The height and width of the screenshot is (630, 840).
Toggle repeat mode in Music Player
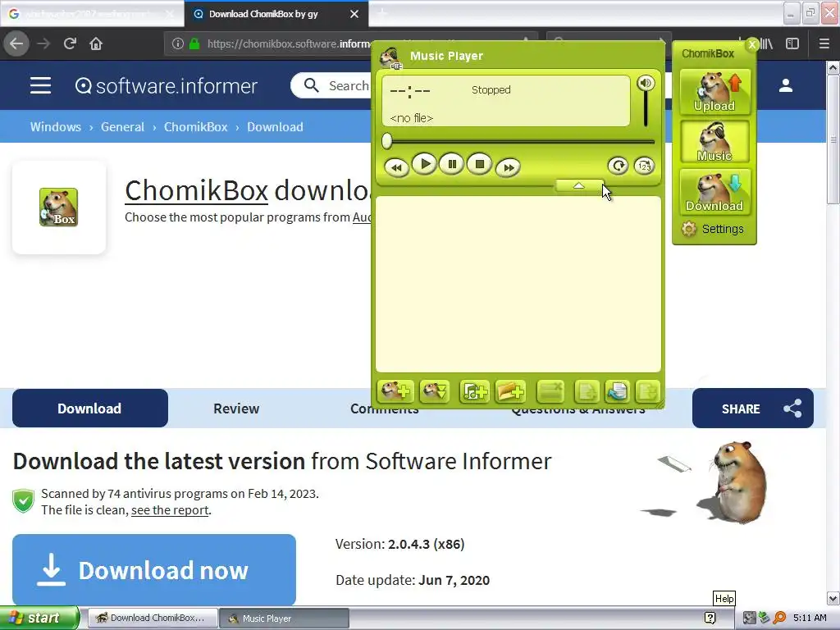[619, 166]
